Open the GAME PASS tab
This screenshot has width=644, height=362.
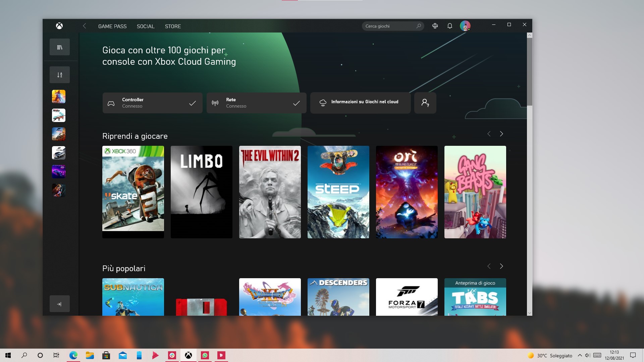pyautogui.click(x=112, y=26)
